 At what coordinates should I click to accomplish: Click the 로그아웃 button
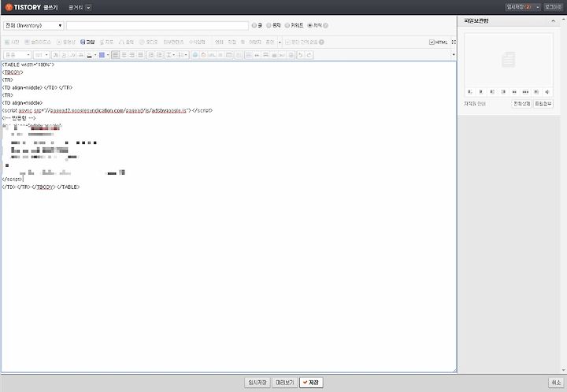pos(554,7)
